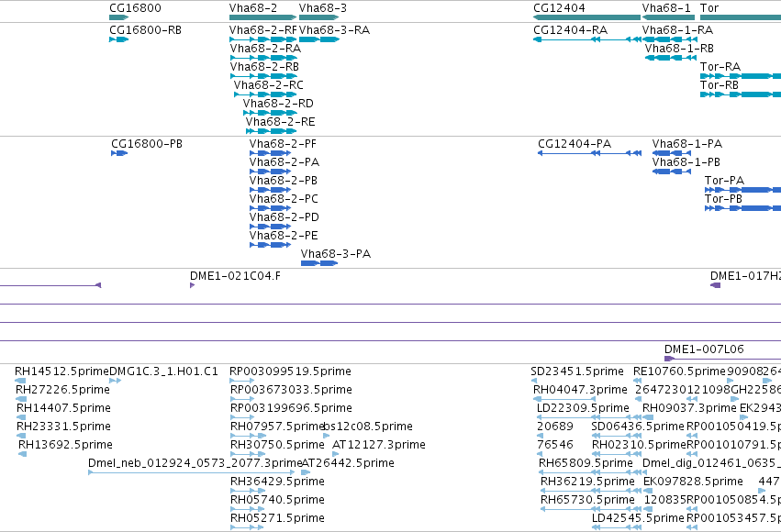Select transcript Vha68-2-RD
This screenshot has width=781, height=532.
[x=278, y=104]
